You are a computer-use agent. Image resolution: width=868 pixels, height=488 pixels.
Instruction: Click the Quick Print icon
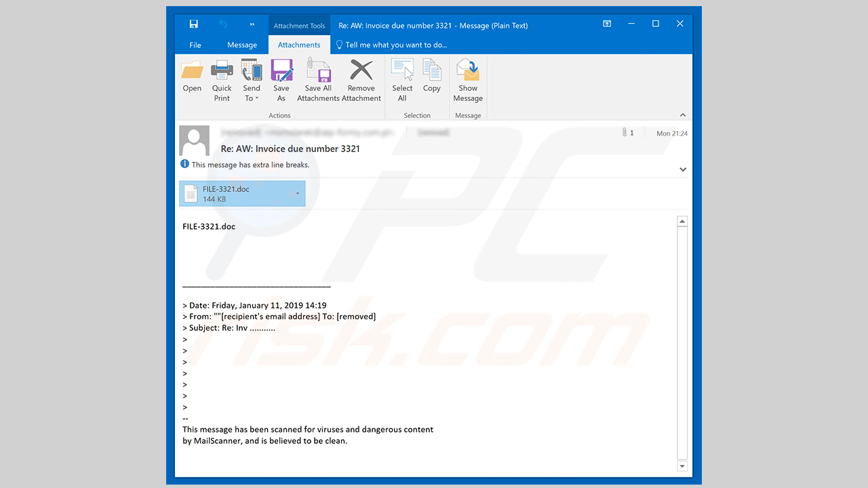tap(222, 70)
